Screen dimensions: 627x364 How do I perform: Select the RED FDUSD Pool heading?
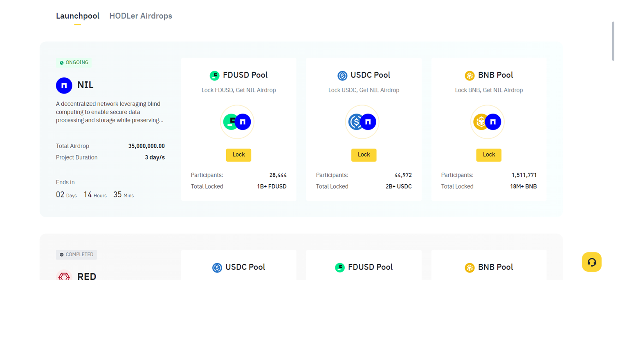click(371, 267)
